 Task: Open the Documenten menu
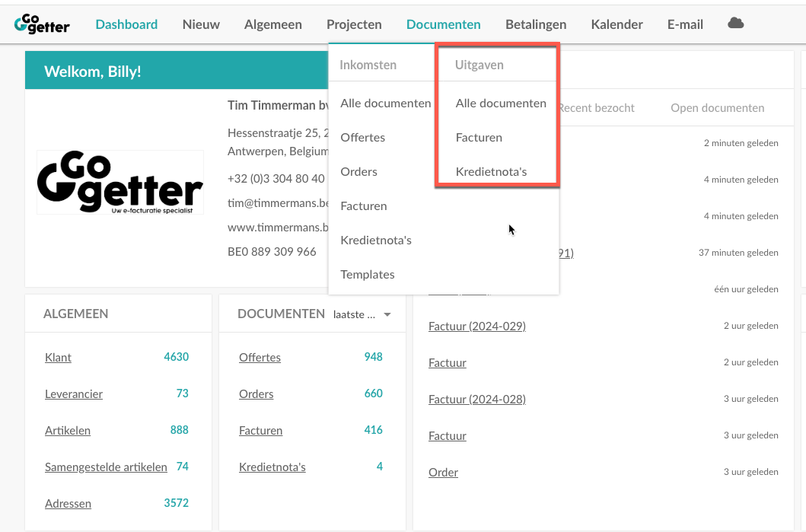coord(443,24)
